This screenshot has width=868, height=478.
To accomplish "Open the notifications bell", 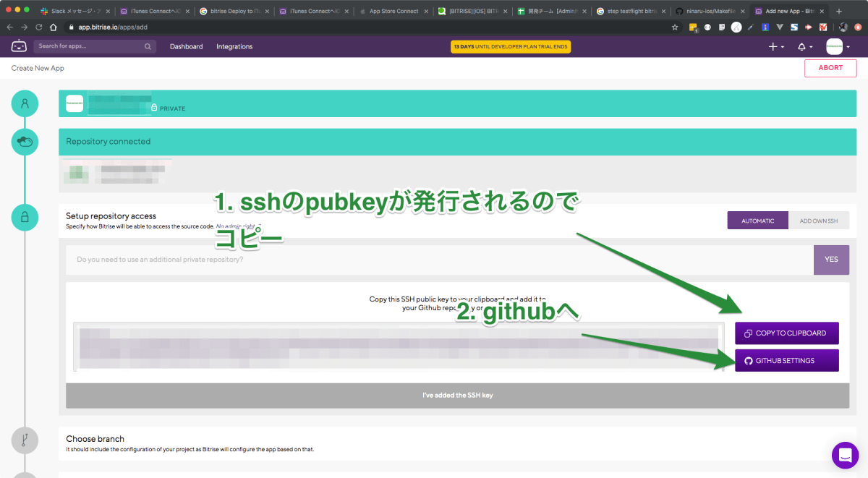I will [801, 46].
